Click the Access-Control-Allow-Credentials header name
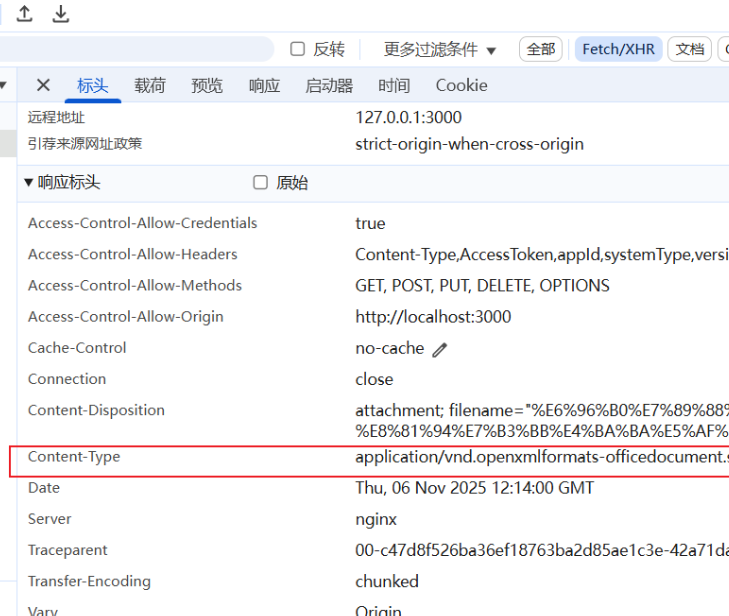 [142, 223]
